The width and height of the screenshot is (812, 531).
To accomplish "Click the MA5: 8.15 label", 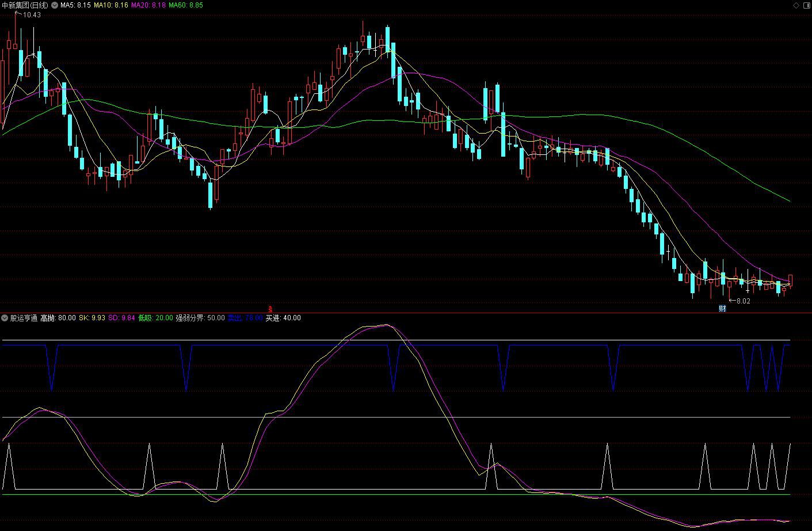I will pos(75,5).
